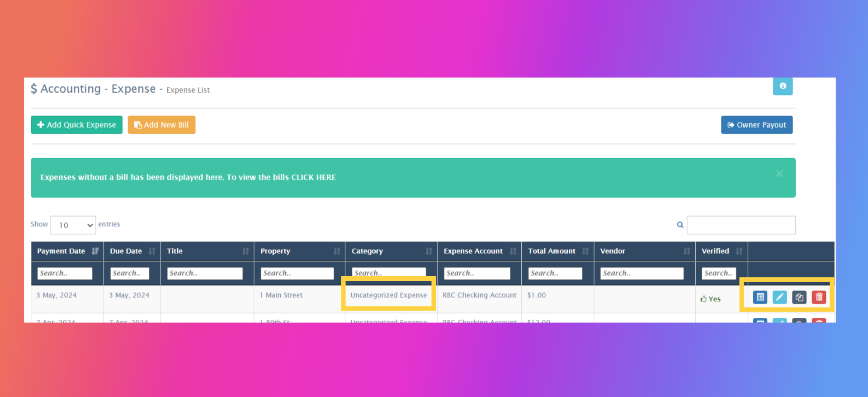Select the Uncategorized Expense cell in first row
The height and width of the screenshot is (397, 868).
(x=388, y=295)
